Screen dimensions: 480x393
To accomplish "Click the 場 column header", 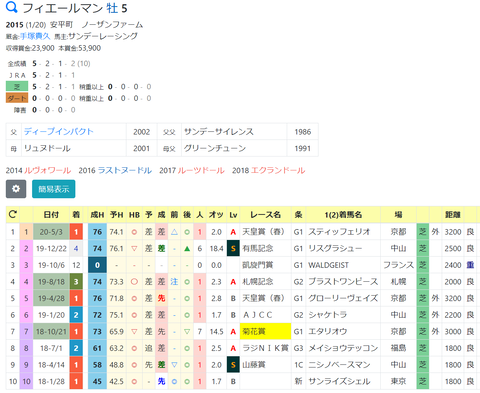I will (x=398, y=215).
